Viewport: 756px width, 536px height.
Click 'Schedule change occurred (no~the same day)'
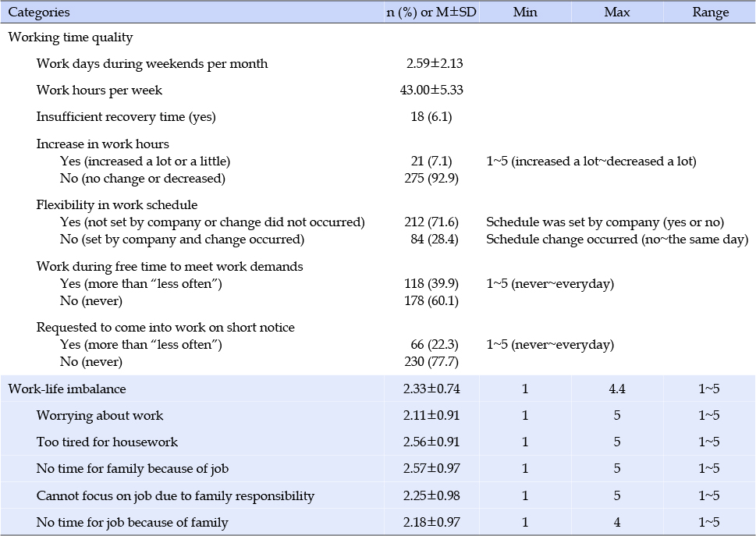617,240
